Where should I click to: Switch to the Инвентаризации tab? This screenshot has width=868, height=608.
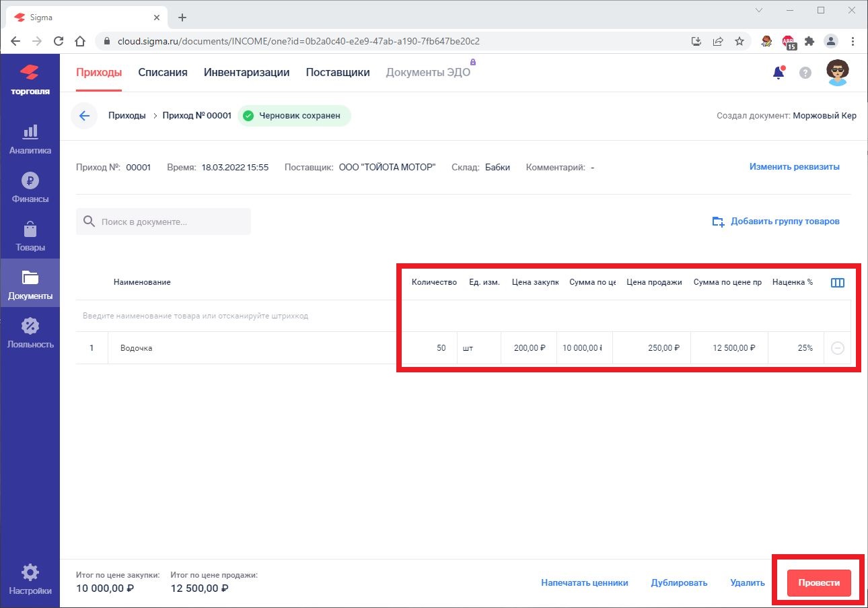click(246, 73)
